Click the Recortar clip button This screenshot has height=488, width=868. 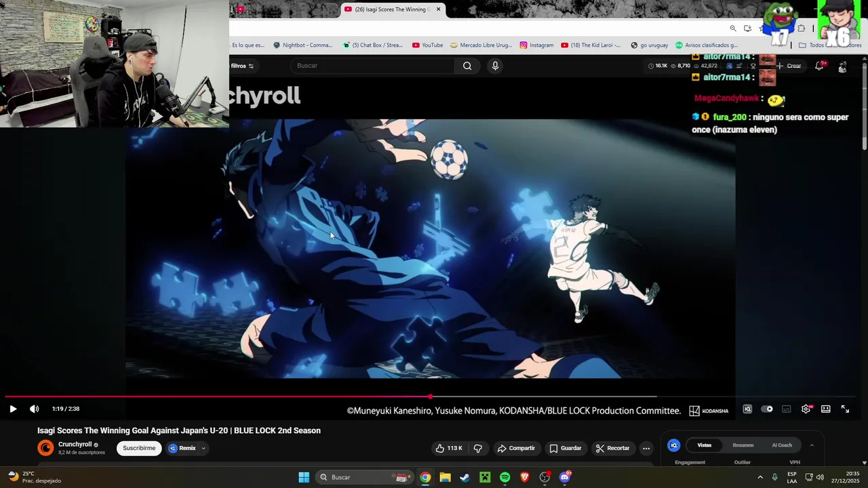tap(612, 448)
